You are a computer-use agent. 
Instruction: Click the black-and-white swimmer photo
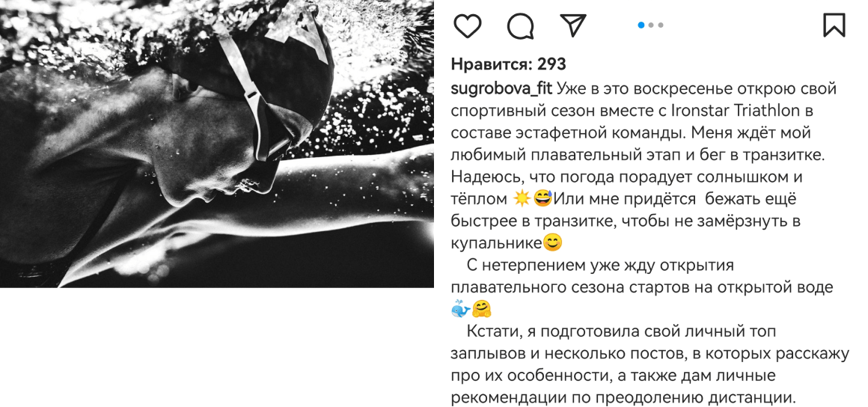[x=217, y=144]
